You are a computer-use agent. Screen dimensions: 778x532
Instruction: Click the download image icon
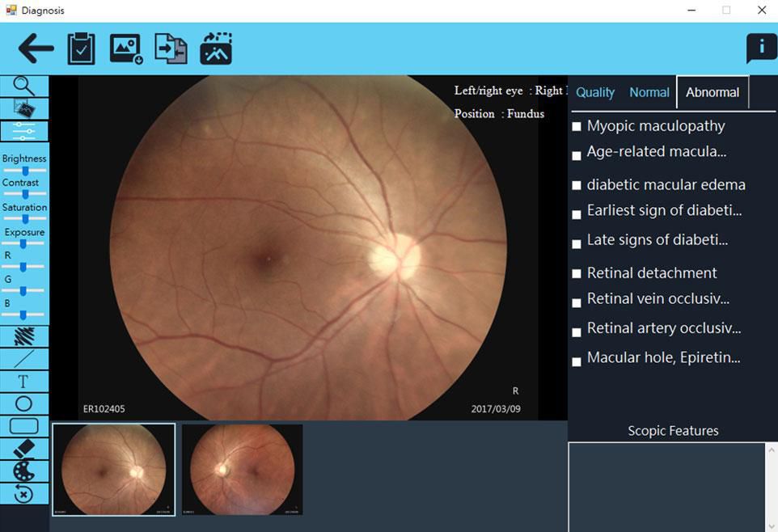coord(126,49)
